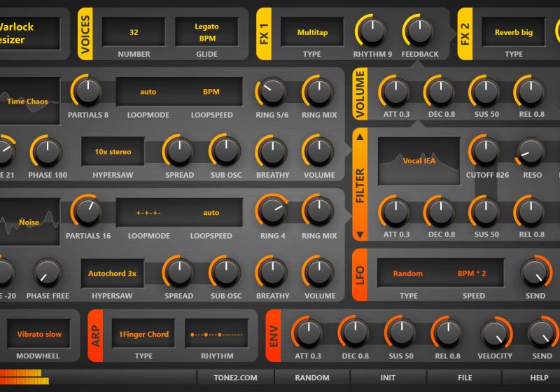This screenshot has width=560, height=392.
Task: Toggle the LFO section label
Action: pyautogui.click(x=360, y=275)
